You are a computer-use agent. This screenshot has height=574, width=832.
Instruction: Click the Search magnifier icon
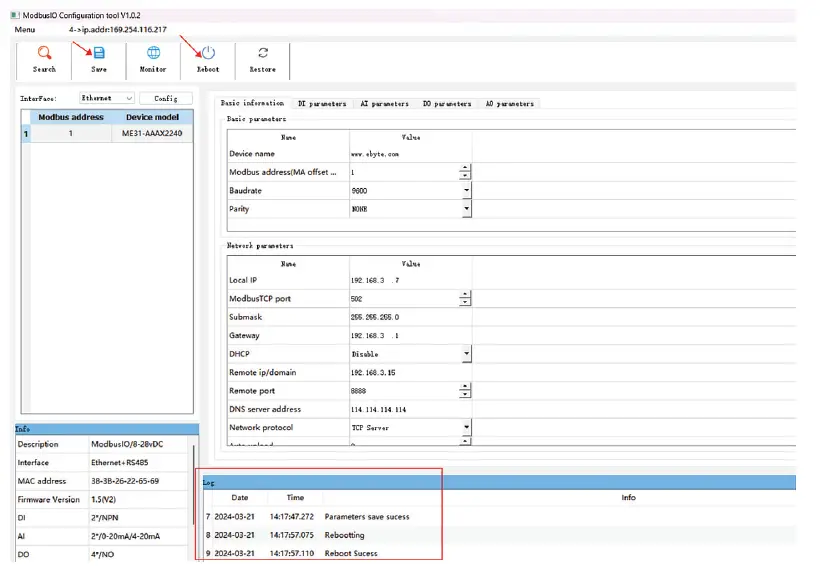click(x=44, y=53)
